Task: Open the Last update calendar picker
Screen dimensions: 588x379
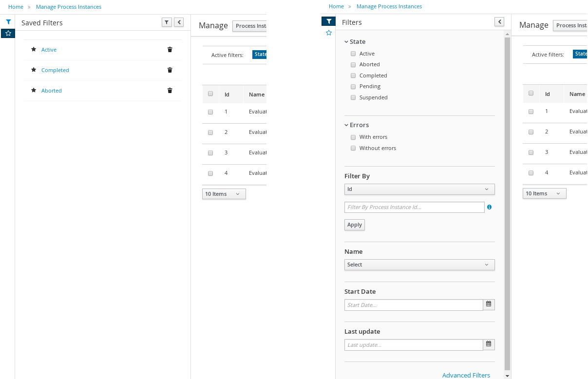Action: point(489,345)
